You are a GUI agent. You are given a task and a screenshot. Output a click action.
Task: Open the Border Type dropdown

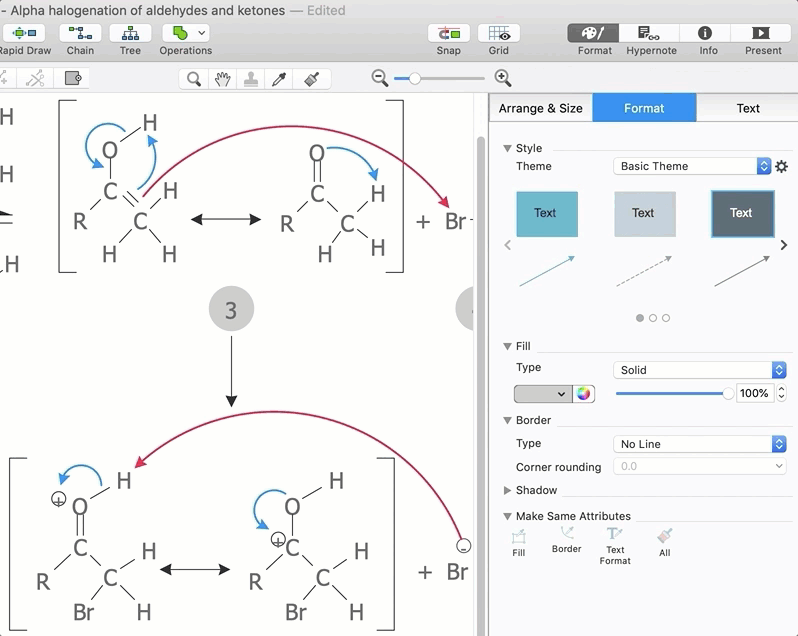tap(700, 444)
